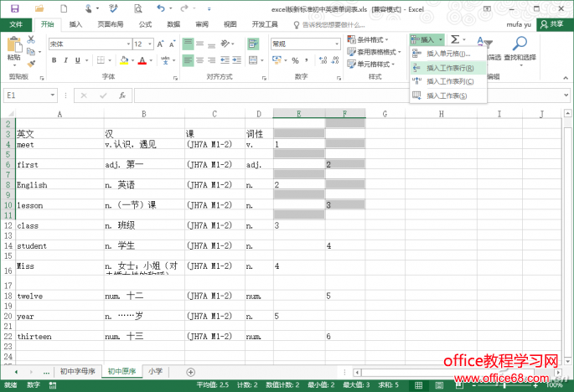574x392 pixels.
Task: Open the font size dropdown showing 12
Action: coord(150,44)
